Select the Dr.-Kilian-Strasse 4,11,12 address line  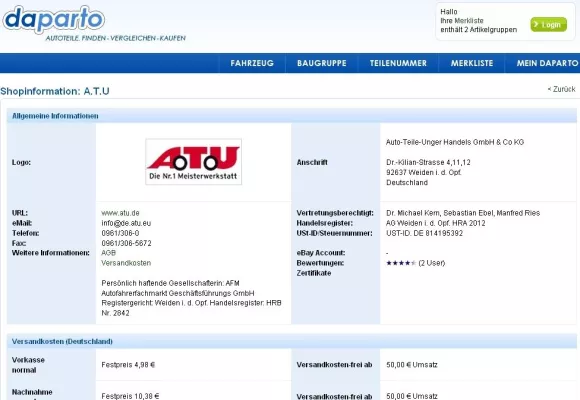[x=428, y=162]
